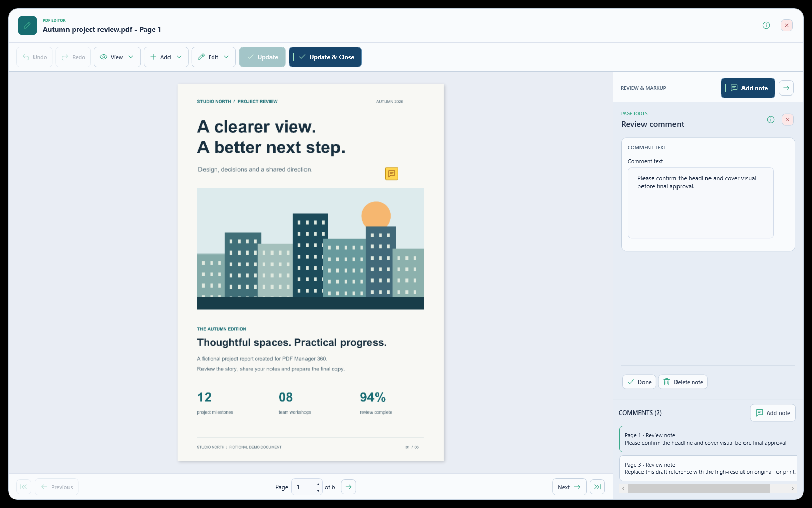The image size is (812, 508).
Task: Open the View dropdown menu
Action: click(117, 57)
